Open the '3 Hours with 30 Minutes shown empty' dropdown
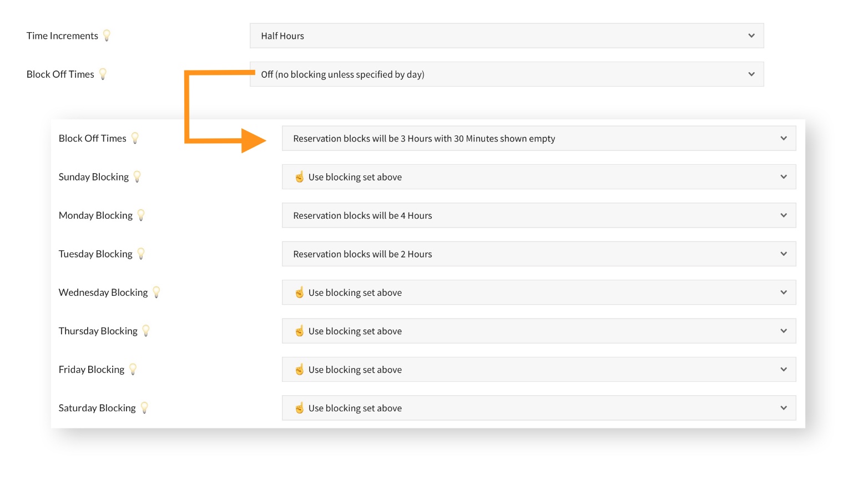The width and height of the screenshot is (868, 494). pos(538,138)
